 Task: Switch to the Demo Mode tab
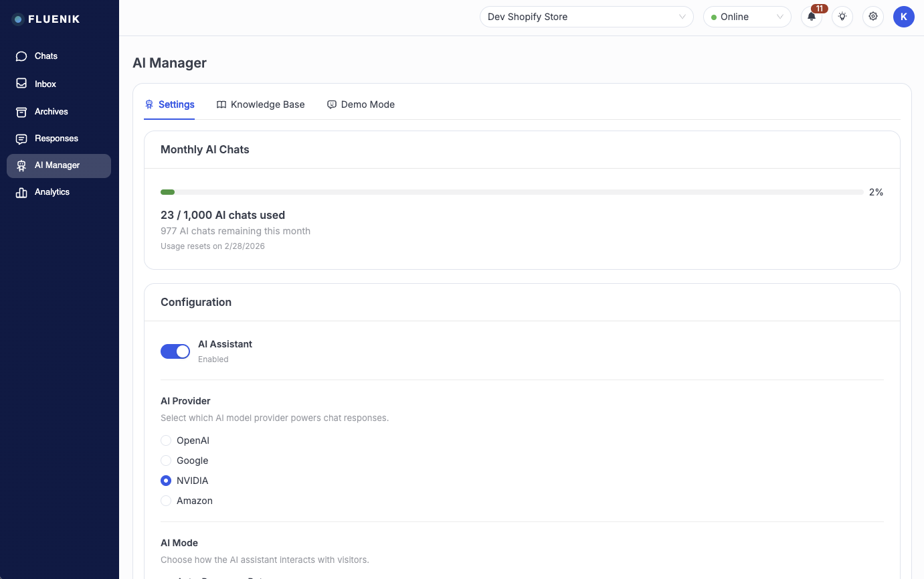point(361,104)
